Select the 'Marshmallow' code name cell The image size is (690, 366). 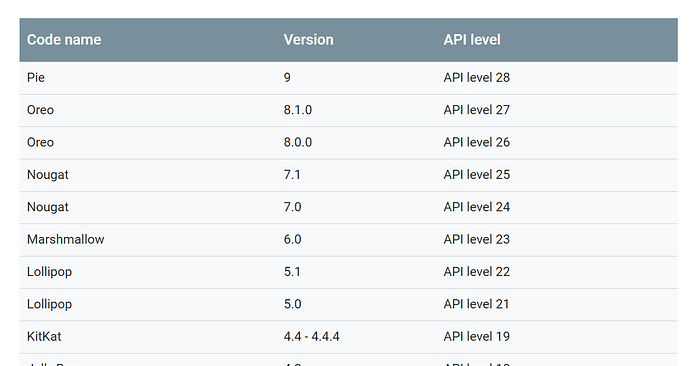coord(66,239)
